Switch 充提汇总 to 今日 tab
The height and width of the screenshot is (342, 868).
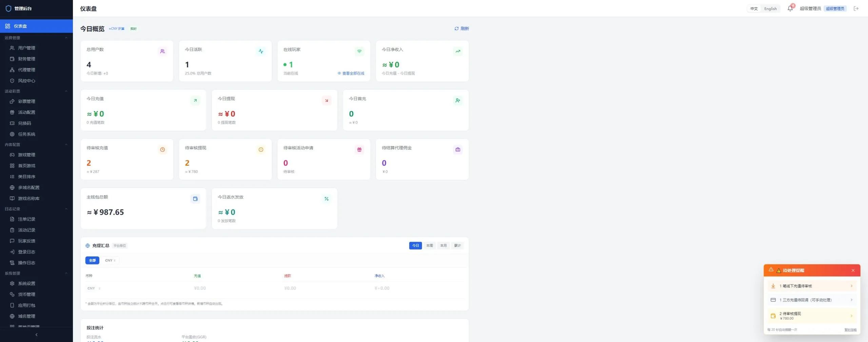point(415,245)
